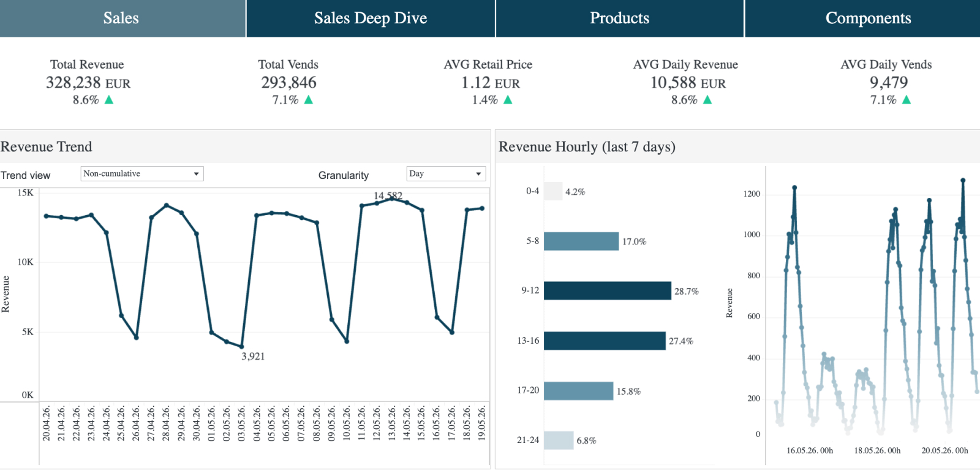Click the up arrow under AVG Daily Revenue
980x470 pixels.
click(x=707, y=100)
